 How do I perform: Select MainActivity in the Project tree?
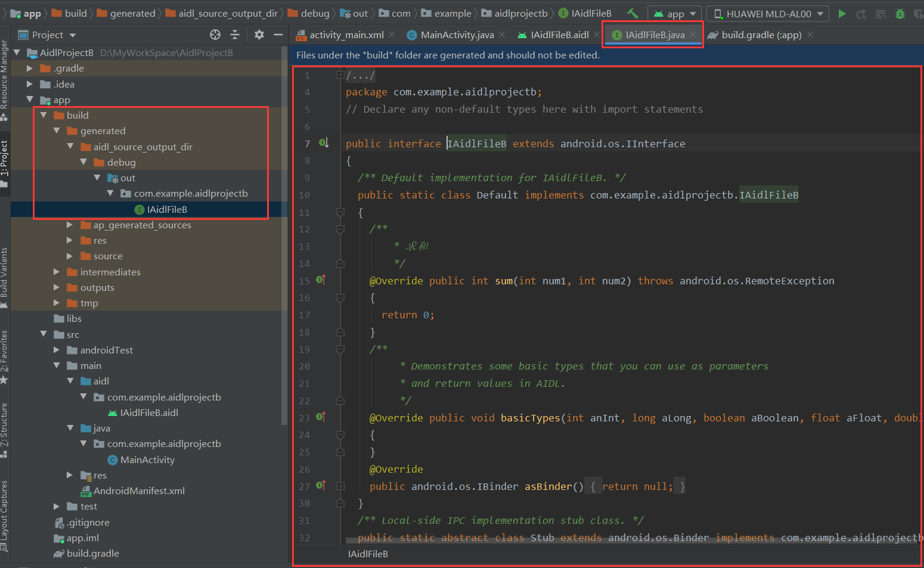point(141,460)
